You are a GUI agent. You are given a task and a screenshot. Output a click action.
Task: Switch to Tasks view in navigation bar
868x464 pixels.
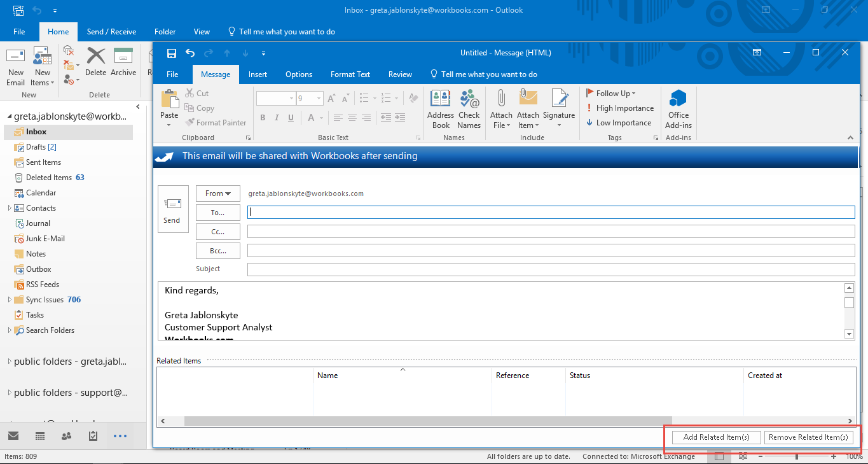(93, 436)
